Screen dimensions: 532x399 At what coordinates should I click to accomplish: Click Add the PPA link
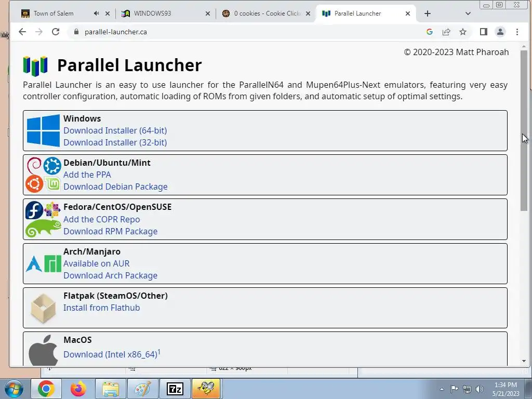(87, 175)
